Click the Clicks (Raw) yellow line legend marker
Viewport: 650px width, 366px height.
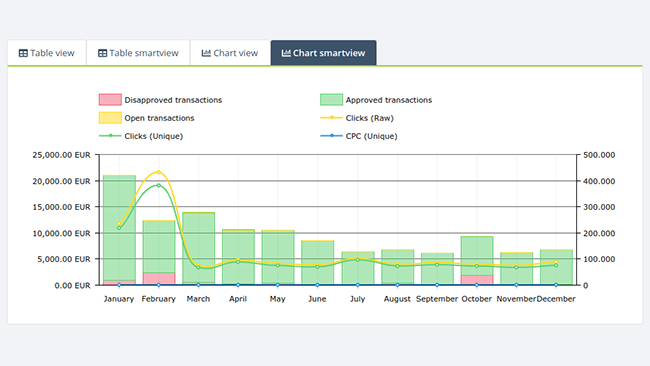click(x=331, y=118)
